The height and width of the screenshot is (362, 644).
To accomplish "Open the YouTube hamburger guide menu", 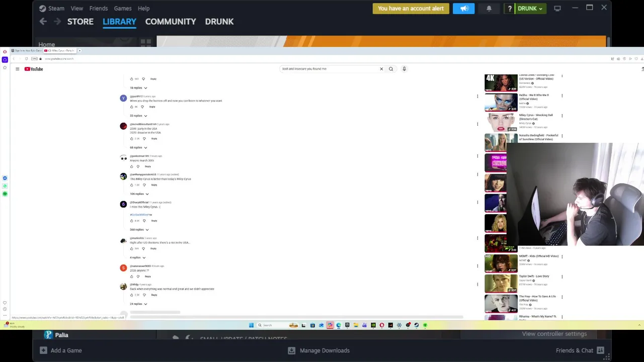I will [17, 69].
